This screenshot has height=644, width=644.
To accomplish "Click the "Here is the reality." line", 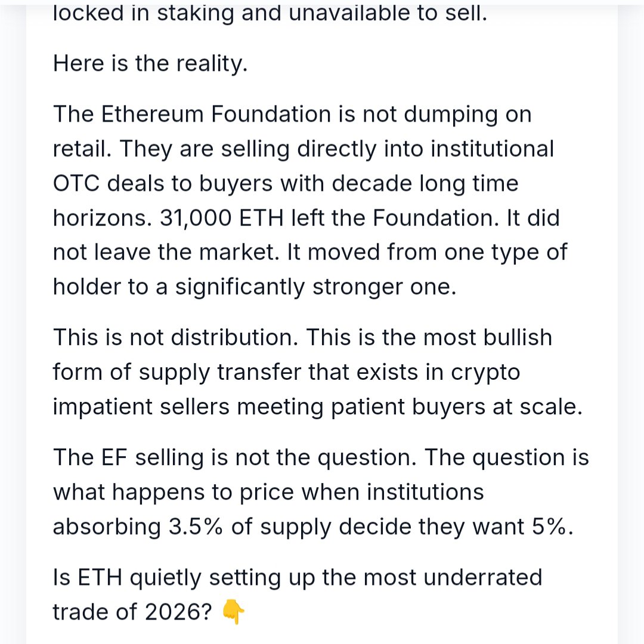I will tap(150, 63).
